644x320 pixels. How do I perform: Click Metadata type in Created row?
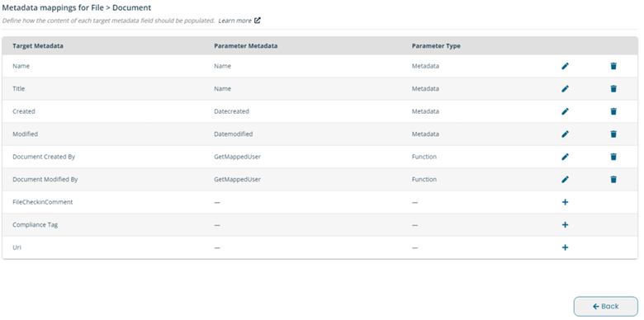[x=425, y=111]
